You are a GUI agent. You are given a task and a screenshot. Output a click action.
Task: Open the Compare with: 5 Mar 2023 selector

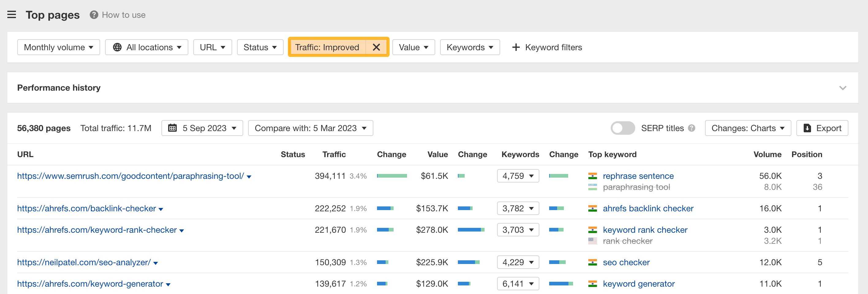pos(310,128)
